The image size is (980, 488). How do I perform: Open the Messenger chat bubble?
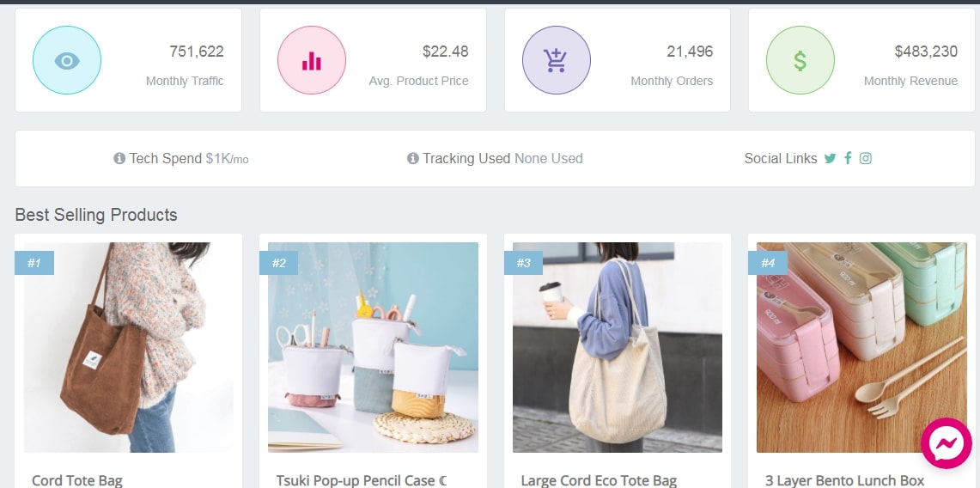[x=947, y=443]
